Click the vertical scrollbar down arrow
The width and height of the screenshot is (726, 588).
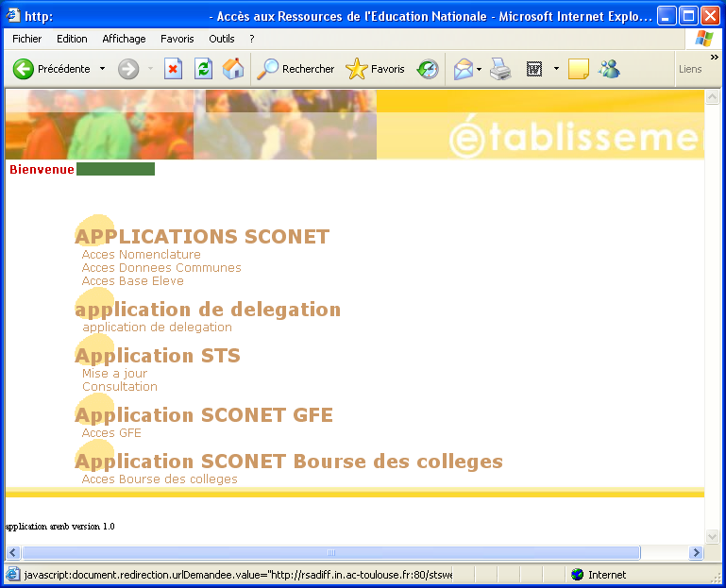click(x=712, y=537)
